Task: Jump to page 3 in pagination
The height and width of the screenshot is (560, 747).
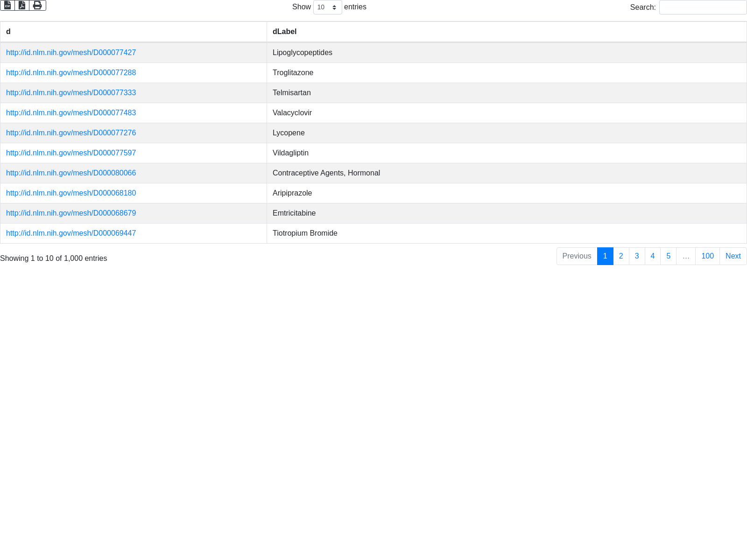Action: tap(637, 256)
